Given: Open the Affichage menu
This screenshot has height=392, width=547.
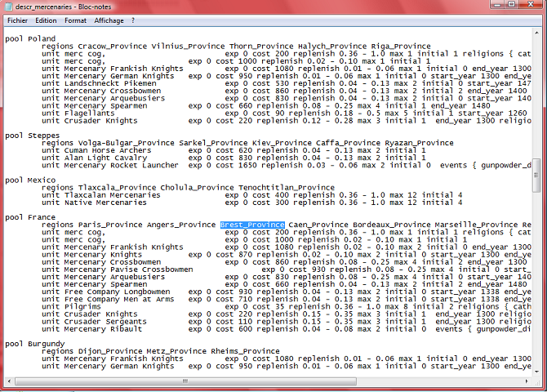Looking at the screenshot, I should pos(109,20).
